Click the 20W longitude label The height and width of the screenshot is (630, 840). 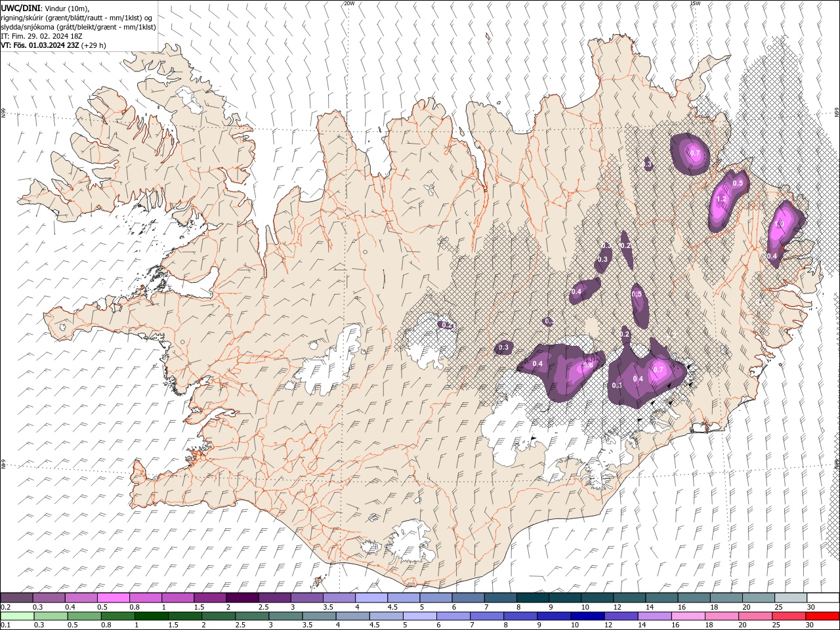(349, 3)
